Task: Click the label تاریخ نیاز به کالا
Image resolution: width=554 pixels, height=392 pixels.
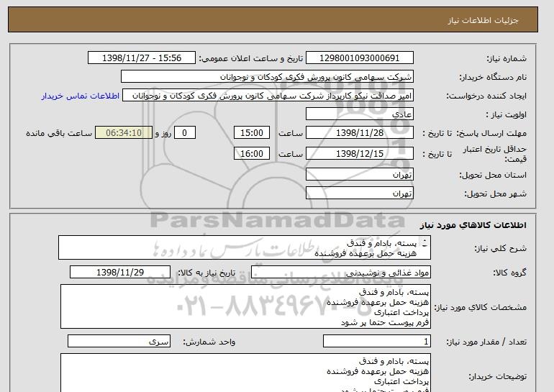Action: [206, 273]
